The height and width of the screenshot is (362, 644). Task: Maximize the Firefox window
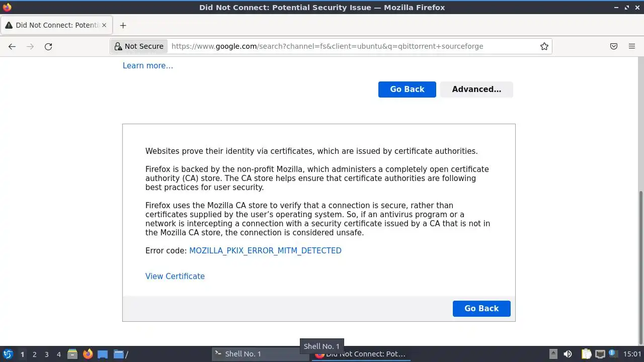click(627, 7)
